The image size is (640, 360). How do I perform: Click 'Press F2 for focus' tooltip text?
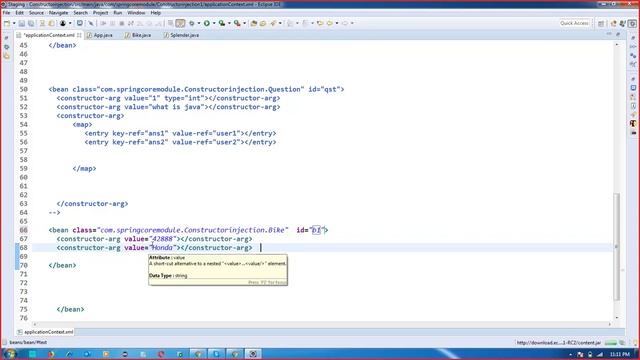point(267,282)
